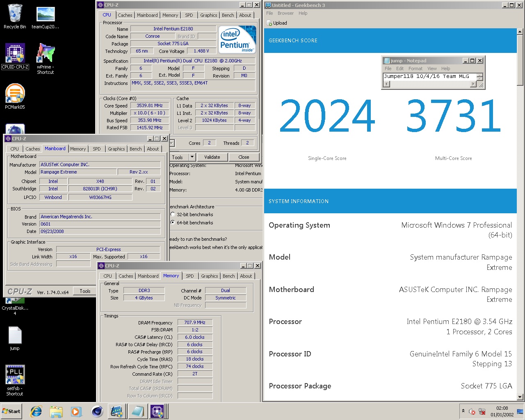Viewport: 525px width, 420px height.
Task: Select 64-bit benchmarks radio button
Action: [x=173, y=222]
